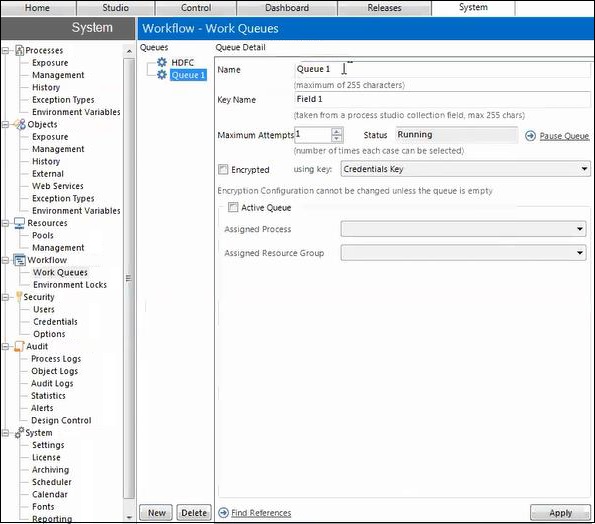Click the arrow icon next to Pause Queue
Viewport: 595px width, 524px height.
pyautogui.click(x=530, y=136)
